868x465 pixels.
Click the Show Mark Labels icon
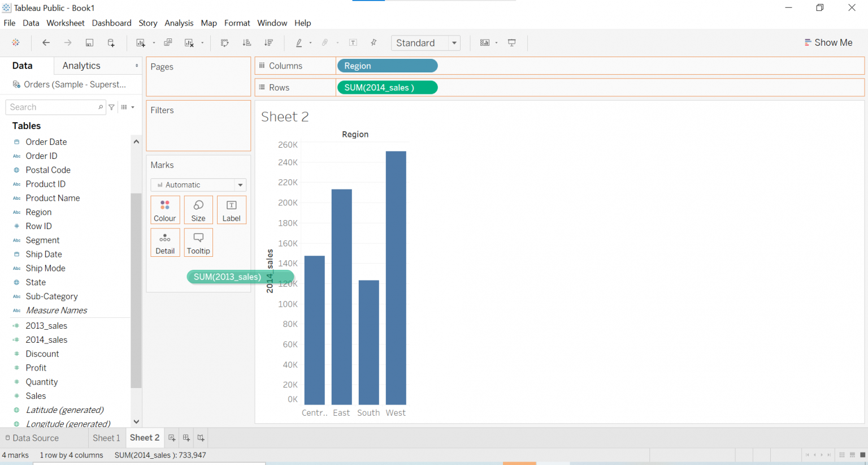pos(353,42)
